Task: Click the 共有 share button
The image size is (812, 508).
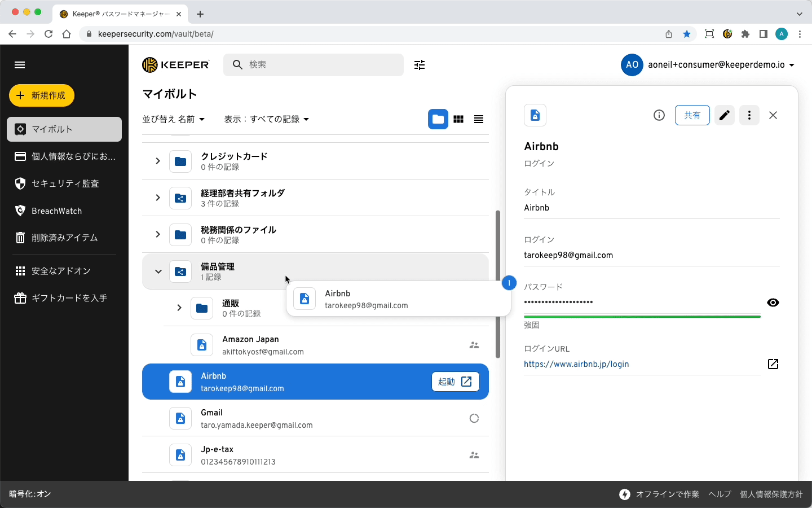Action: click(692, 115)
